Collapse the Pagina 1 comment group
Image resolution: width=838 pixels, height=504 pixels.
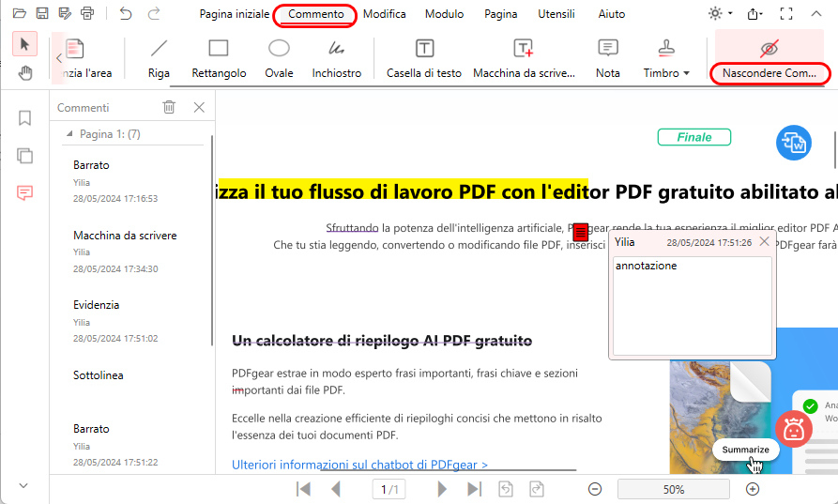click(69, 133)
